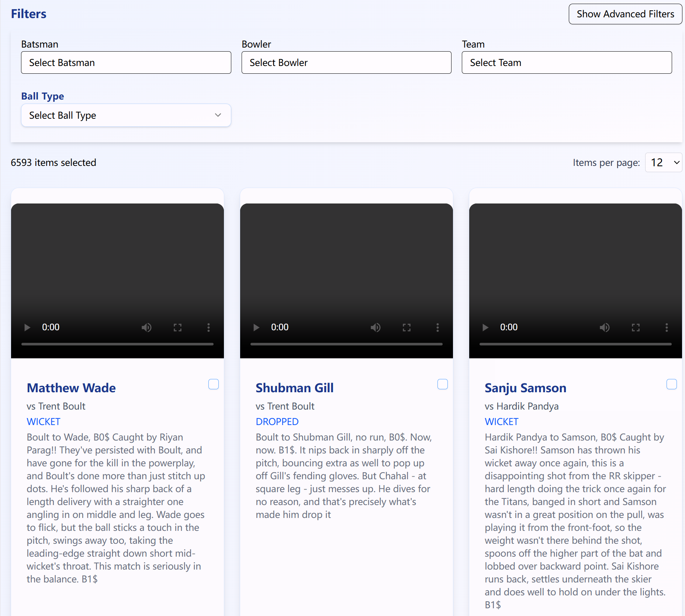
Task: Click the DROPPED label on Gill card
Action: [x=277, y=422]
